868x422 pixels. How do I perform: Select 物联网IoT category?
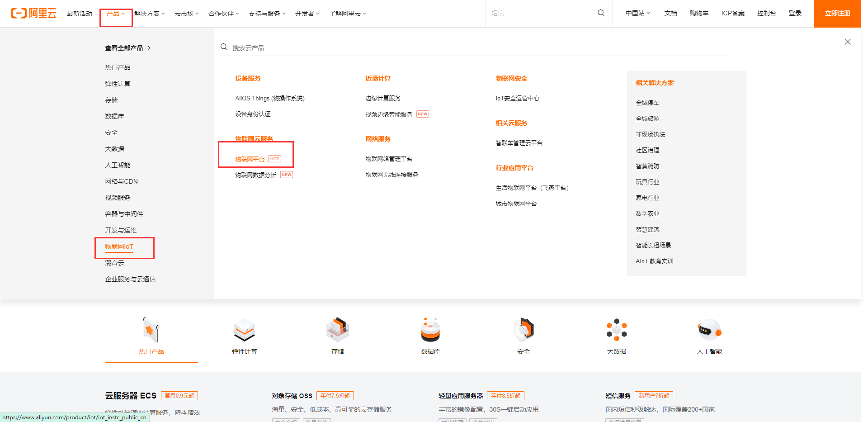(x=119, y=247)
